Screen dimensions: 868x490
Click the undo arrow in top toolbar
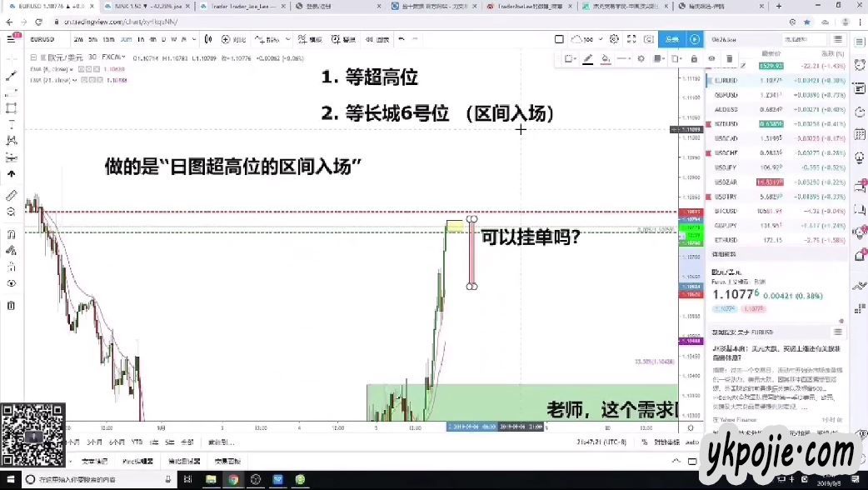click(402, 39)
